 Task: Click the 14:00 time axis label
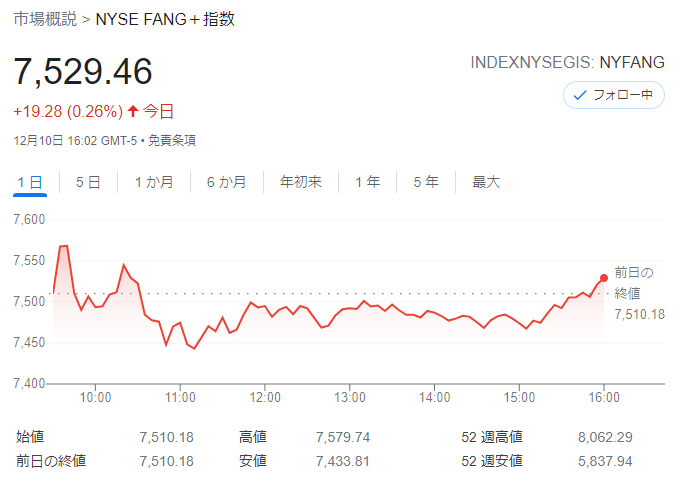tap(434, 397)
